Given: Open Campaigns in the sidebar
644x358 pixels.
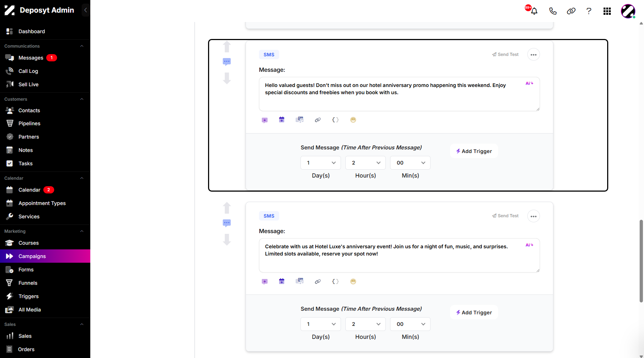Looking at the screenshot, I should [x=45, y=256].
